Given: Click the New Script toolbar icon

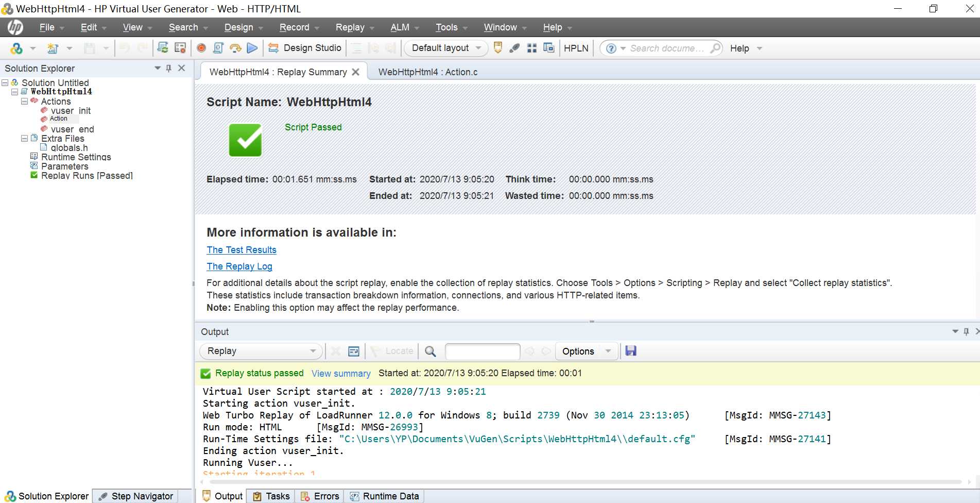Looking at the screenshot, I should point(53,48).
